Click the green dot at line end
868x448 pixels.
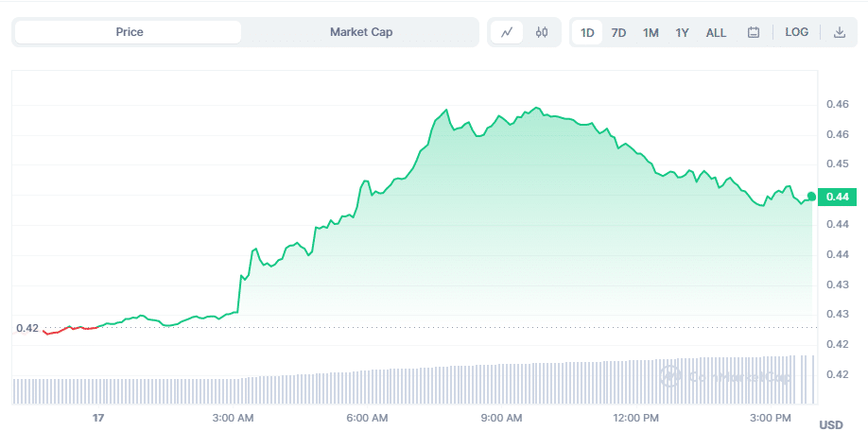[811, 197]
